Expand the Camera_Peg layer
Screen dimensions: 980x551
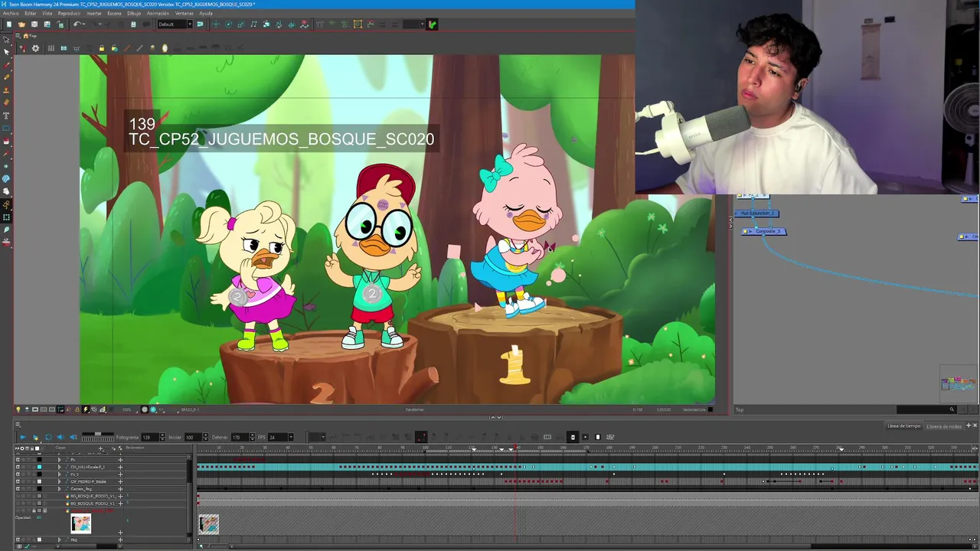pyautogui.click(x=60, y=489)
